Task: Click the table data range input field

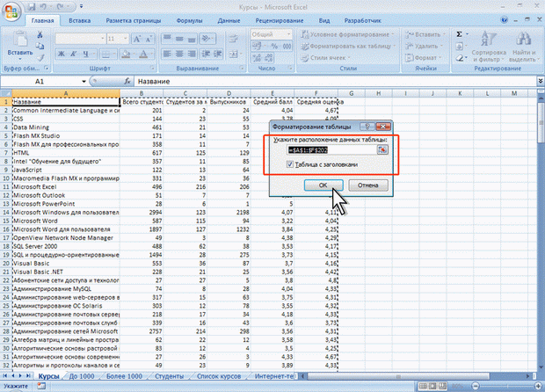Action: pos(331,149)
